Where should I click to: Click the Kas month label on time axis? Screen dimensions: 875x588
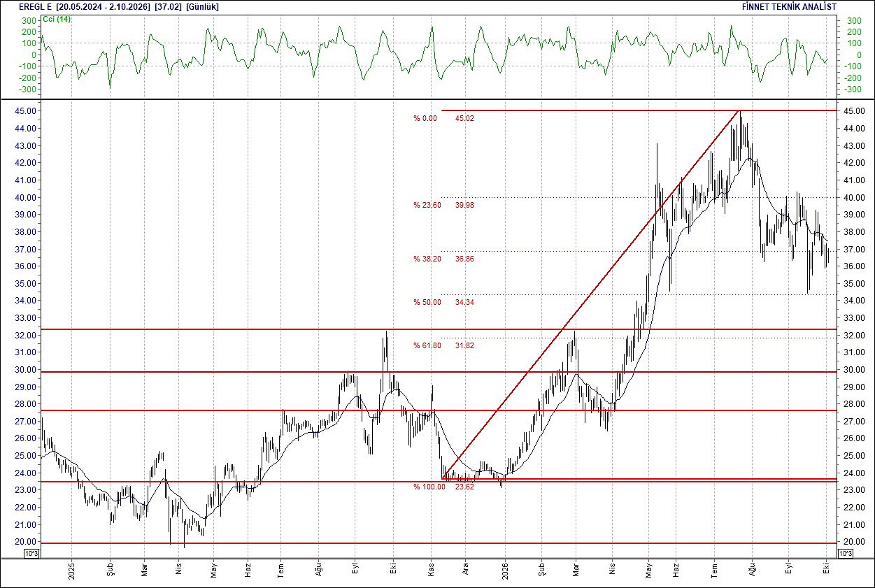(x=431, y=570)
